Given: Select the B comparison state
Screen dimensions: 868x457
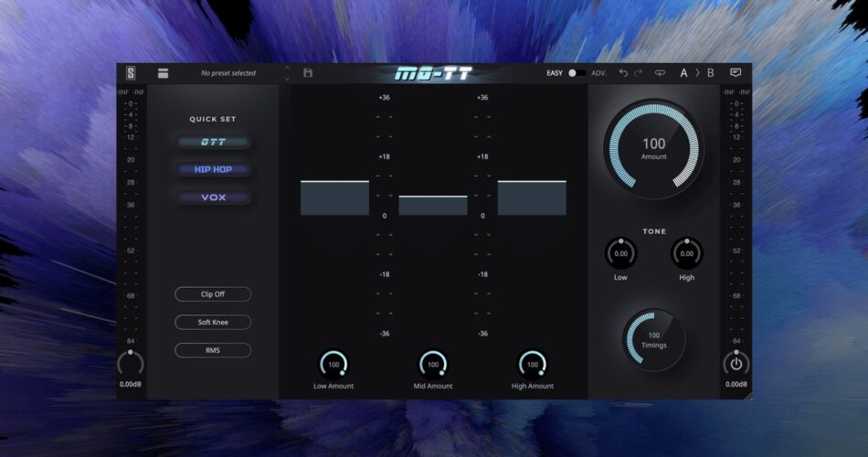Looking at the screenshot, I should (711, 73).
